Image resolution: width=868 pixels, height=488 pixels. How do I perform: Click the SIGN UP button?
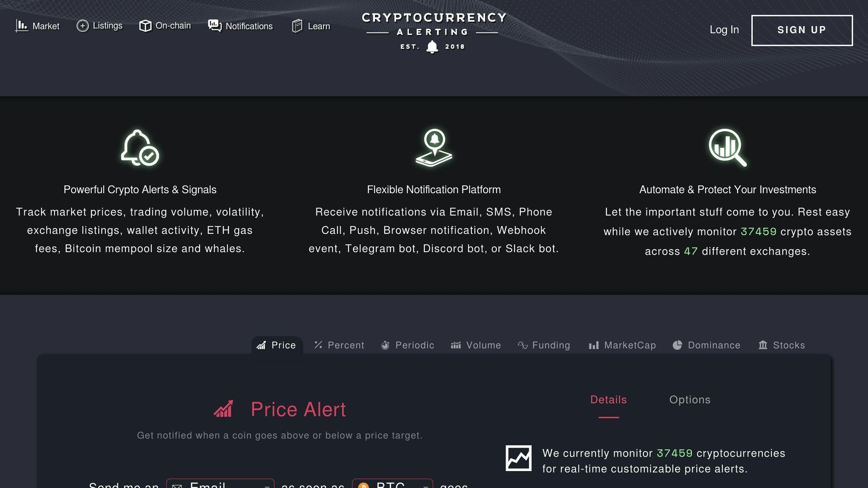point(802,30)
